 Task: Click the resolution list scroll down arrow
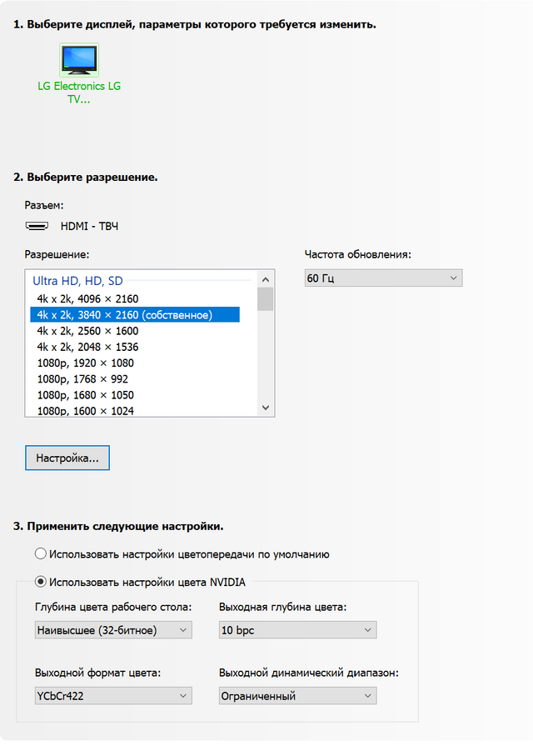[x=266, y=408]
